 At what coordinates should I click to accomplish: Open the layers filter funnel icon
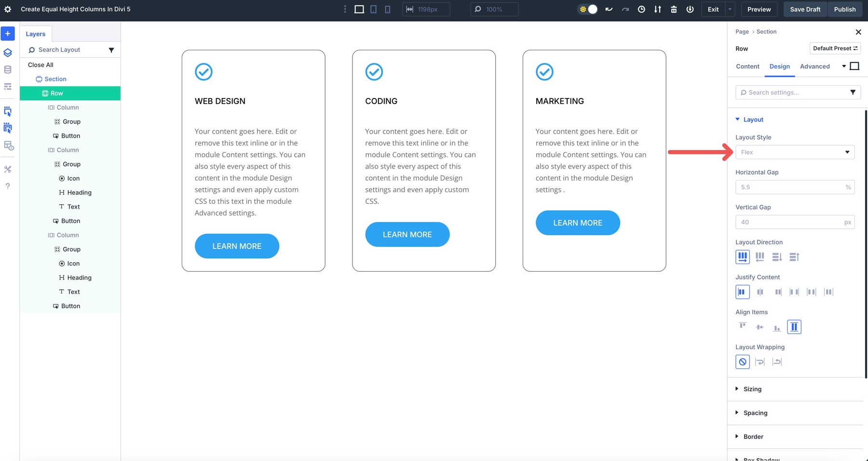click(x=111, y=50)
